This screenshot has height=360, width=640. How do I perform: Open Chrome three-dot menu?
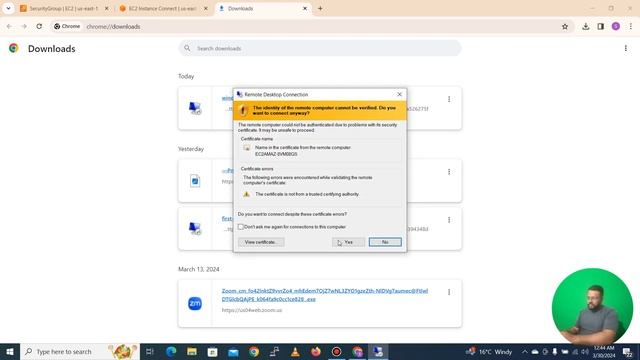point(631,27)
